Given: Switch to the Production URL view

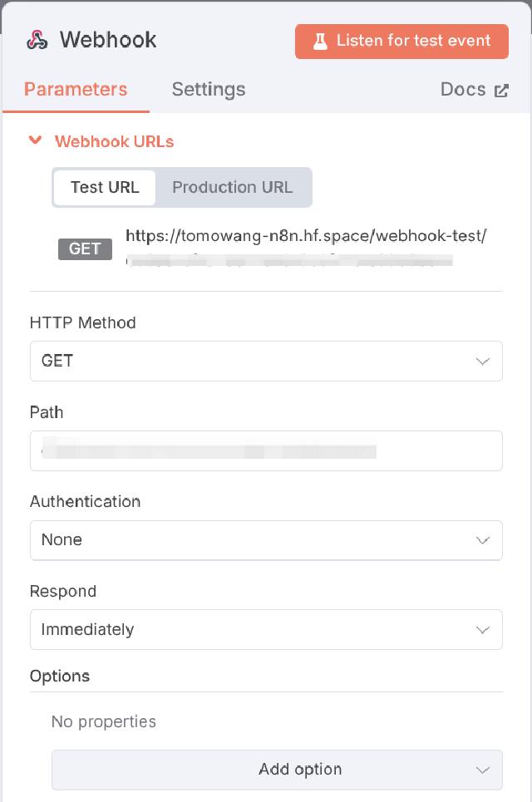Looking at the screenshot, I should (x=233, y=187).
